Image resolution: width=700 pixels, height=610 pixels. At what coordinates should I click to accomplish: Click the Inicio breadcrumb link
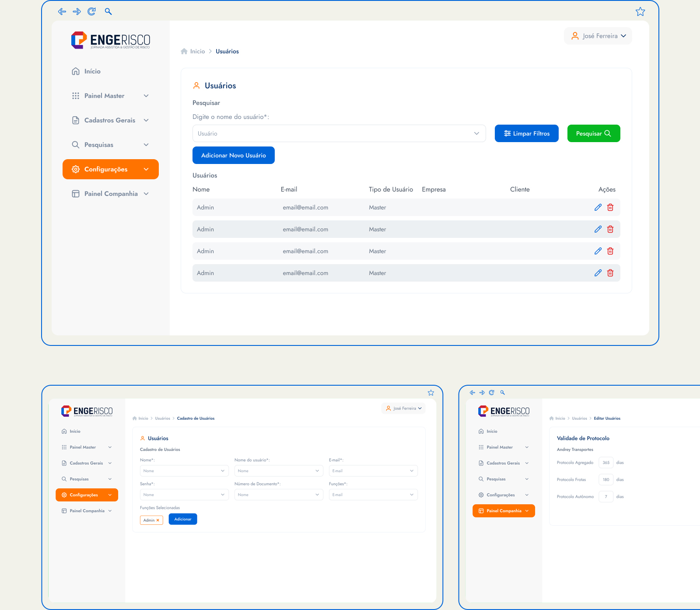click(197, 52)
